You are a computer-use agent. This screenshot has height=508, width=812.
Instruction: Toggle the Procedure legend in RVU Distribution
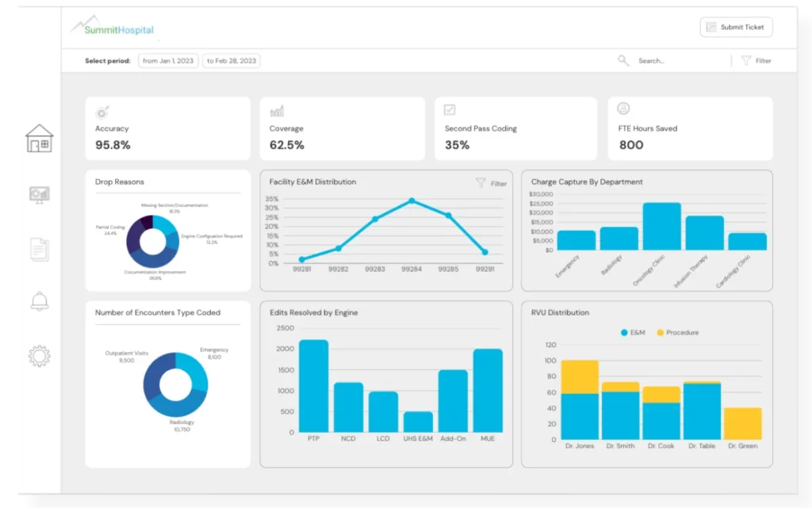(x=680, y=333)
